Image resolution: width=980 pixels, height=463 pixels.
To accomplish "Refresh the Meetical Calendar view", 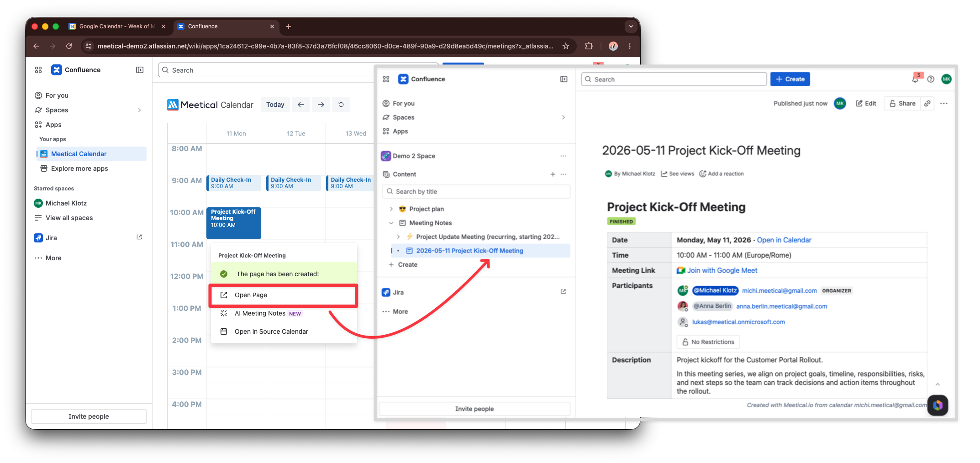I will click(x=341, y=105).
